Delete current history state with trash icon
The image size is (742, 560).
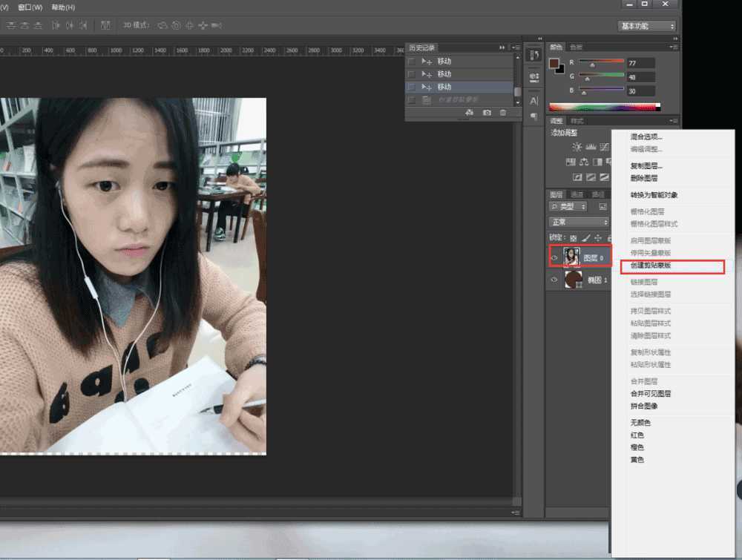[505, 112]
